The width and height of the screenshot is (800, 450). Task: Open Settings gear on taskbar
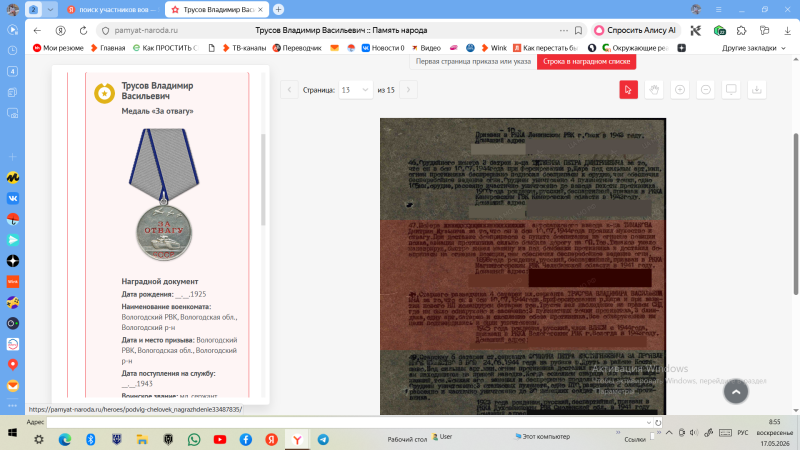[x=39, y=439]
